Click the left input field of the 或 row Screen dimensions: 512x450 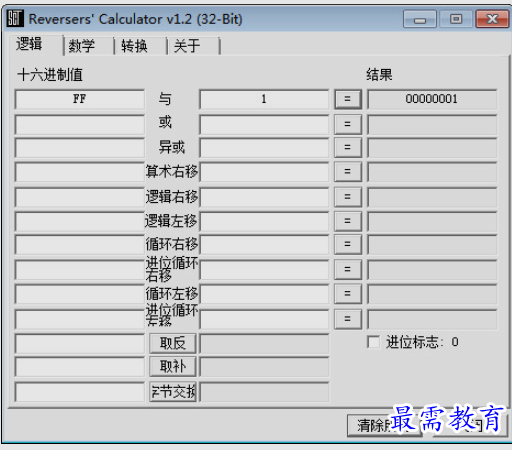80,124
